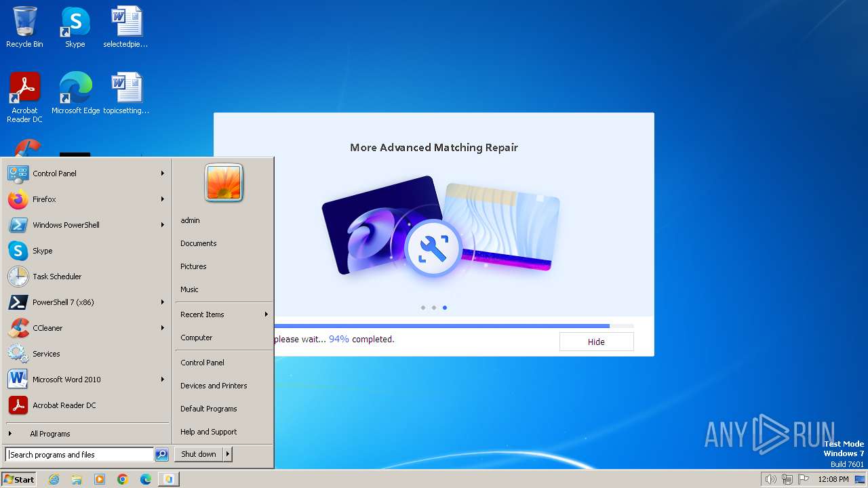868x488 pixels.
Task: Launch Acrobat Reader DC from Start menu
Action: point(87,405)
